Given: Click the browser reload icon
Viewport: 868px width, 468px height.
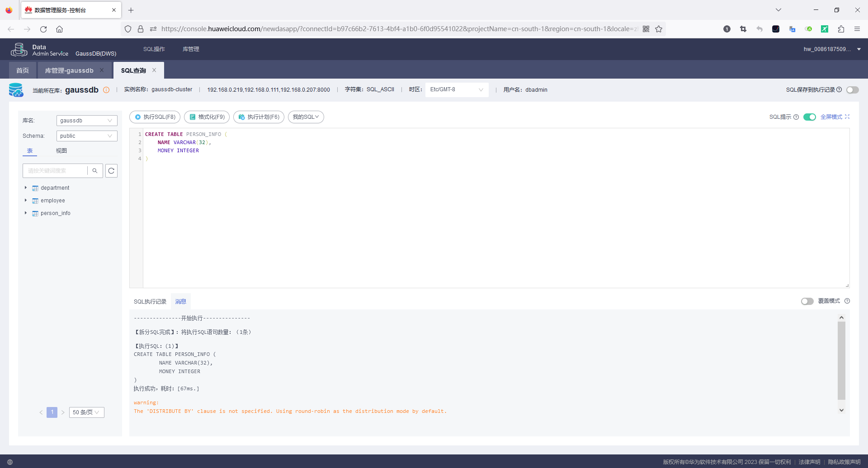Looking at the screenshot, I should 43,29.
